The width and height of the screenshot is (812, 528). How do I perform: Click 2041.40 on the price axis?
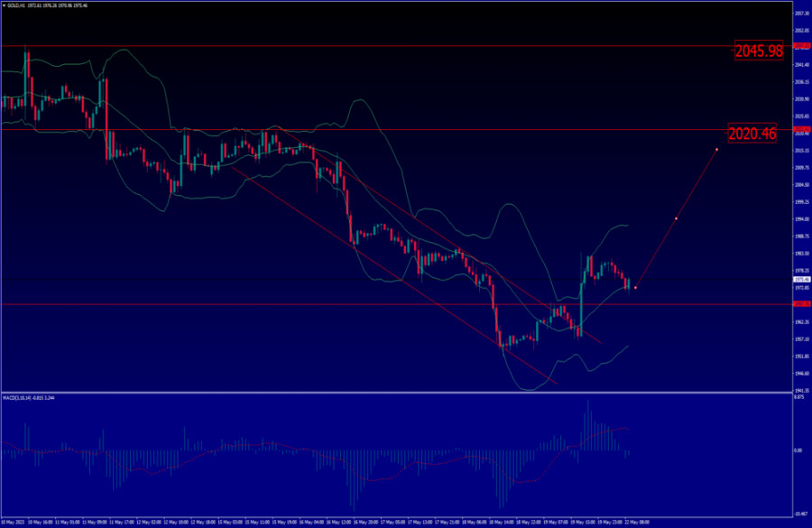[802, 65]
